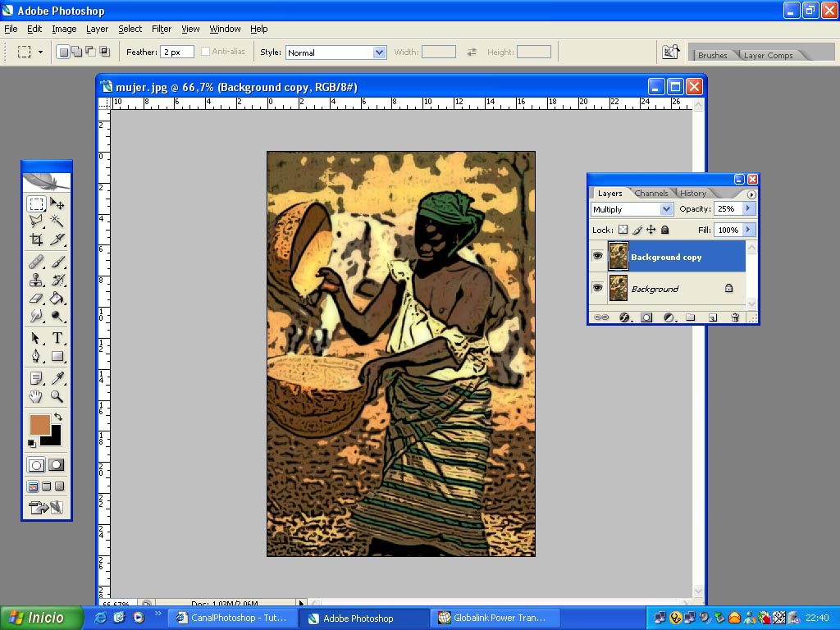
Task: Switch to Standard edit mode
Action: click(x=36, y=464)
